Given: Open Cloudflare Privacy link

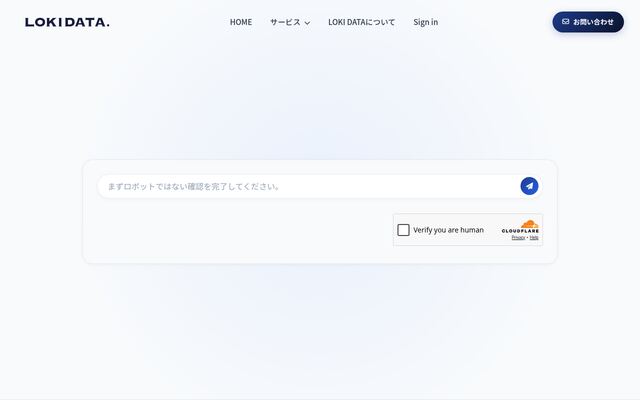Looking at the screenshot, I should (x=518, y=238).
